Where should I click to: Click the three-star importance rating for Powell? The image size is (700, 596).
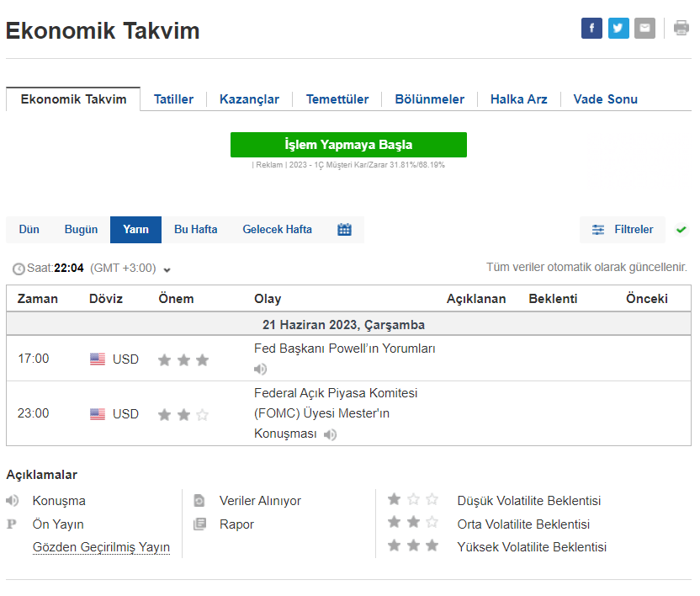coord(183,360)
